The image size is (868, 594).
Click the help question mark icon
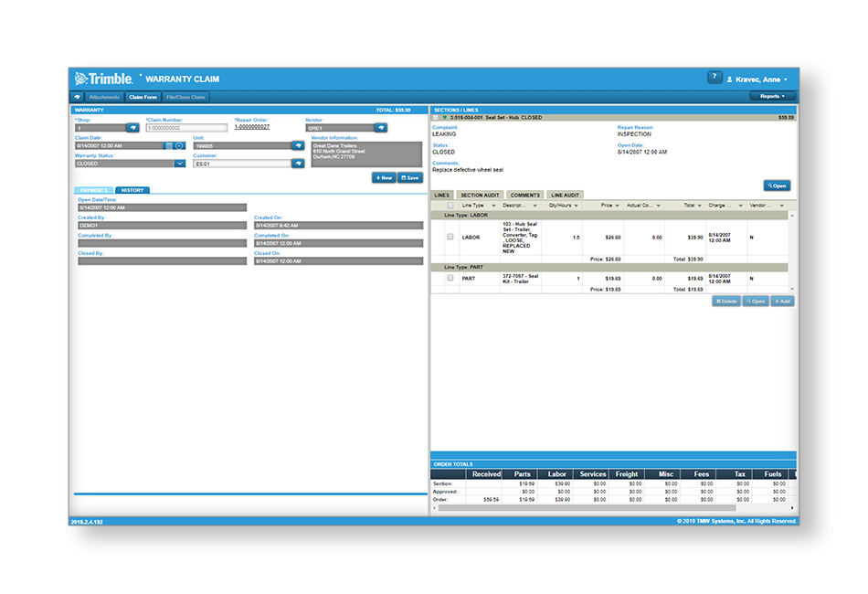(x=715, y=78)
